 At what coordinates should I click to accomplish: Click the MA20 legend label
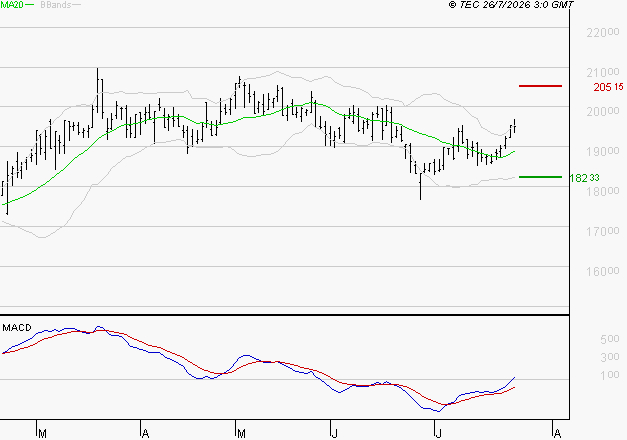(x=12, y=4)
